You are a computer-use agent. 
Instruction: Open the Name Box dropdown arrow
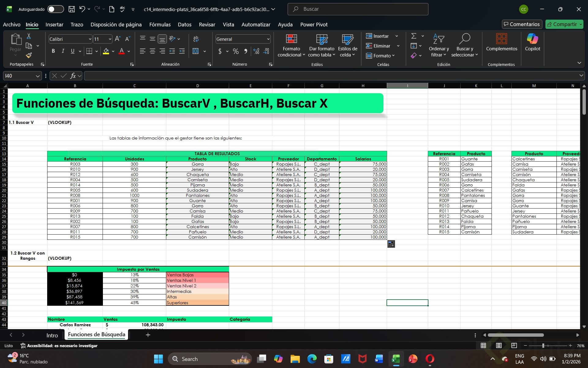37,76
